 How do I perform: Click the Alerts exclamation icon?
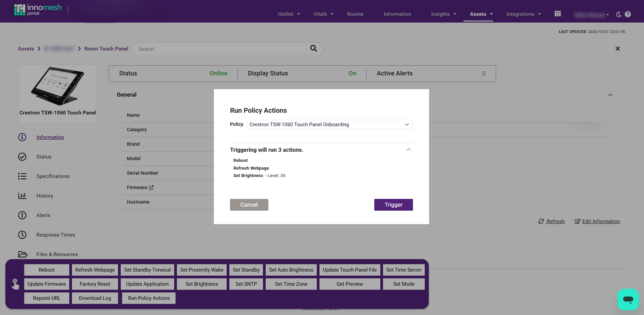[22, 215]
